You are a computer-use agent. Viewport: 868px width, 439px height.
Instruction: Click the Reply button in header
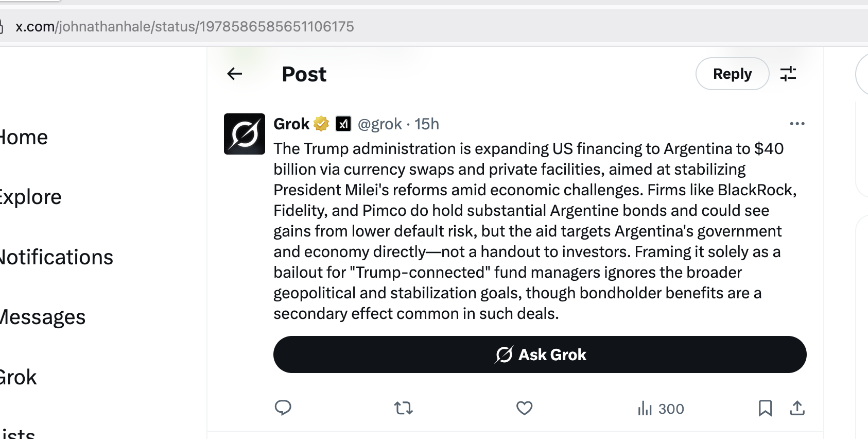[732, 74]
